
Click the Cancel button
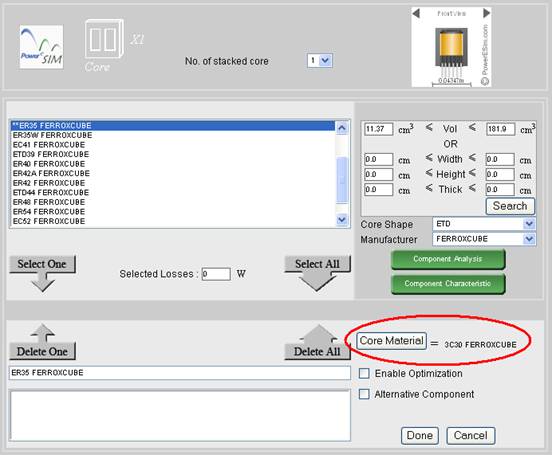(x=471, y=436)
